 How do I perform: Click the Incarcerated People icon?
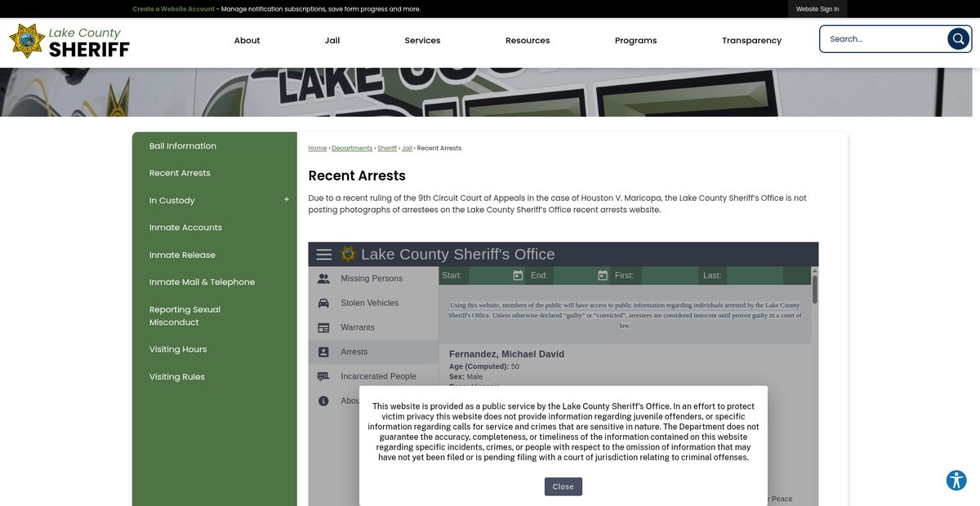pyautogui.click(x=323, y=376)
